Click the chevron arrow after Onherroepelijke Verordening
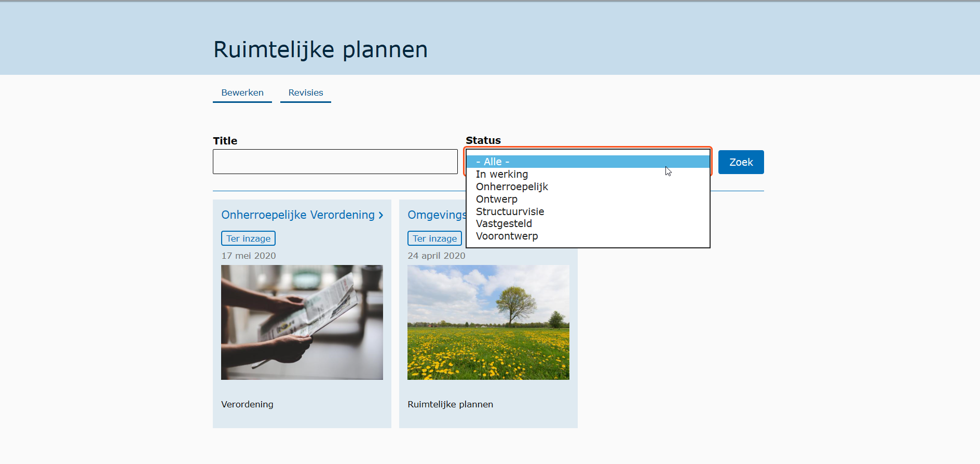Viewport: 980px width, 464px height. pos(381,215)
